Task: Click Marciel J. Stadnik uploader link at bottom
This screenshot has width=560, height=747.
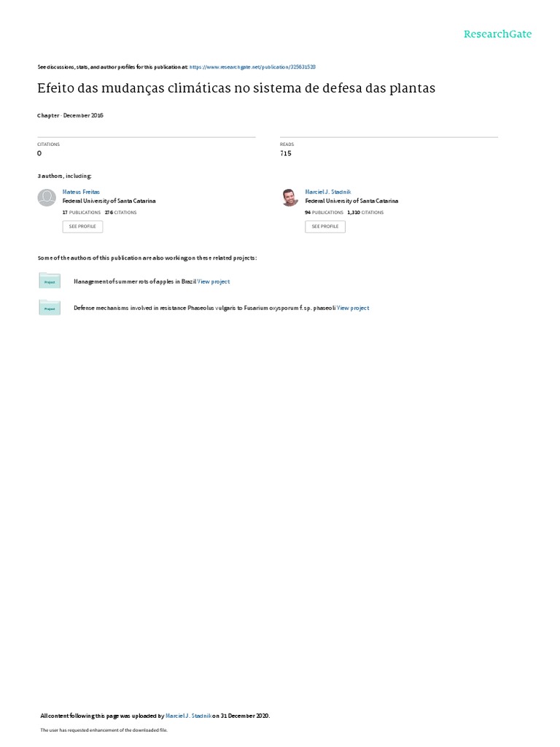Action: click(189, 716)
